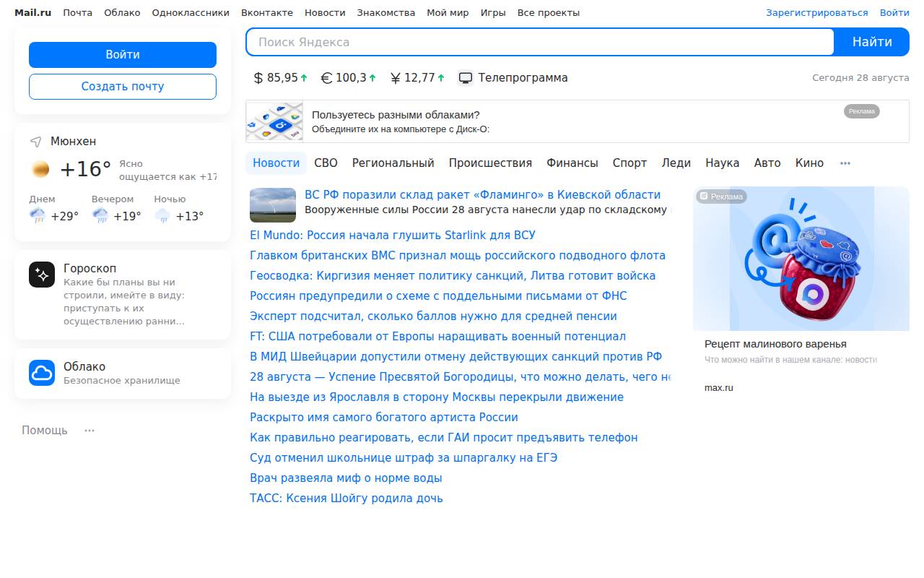Click the location arrow icon next to Мюнхен
924x578 pixels.
coord(35,142)
